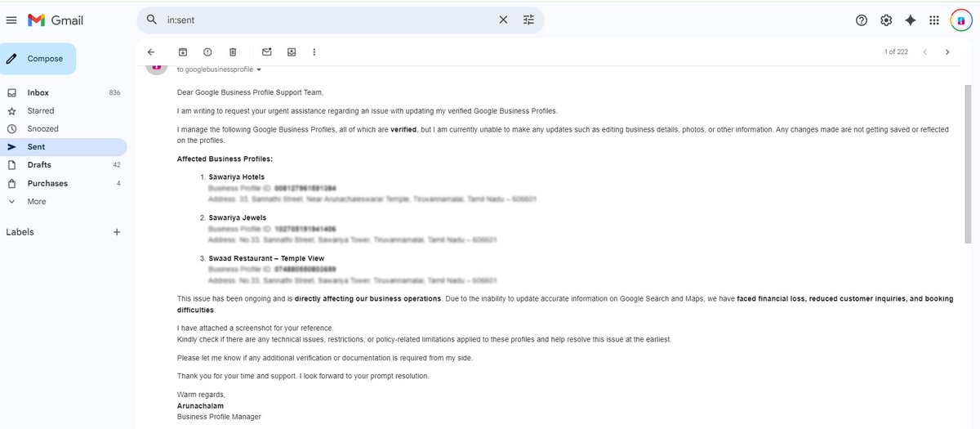The image size is (980, 429).
Task: Click the Move to icon
Action: pos(292,52)
